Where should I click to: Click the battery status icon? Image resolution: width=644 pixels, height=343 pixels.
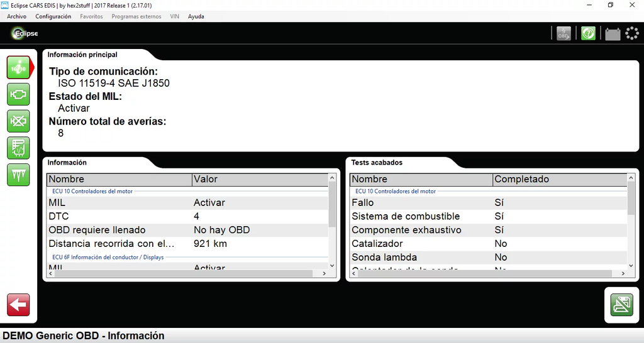coord(613,34)
